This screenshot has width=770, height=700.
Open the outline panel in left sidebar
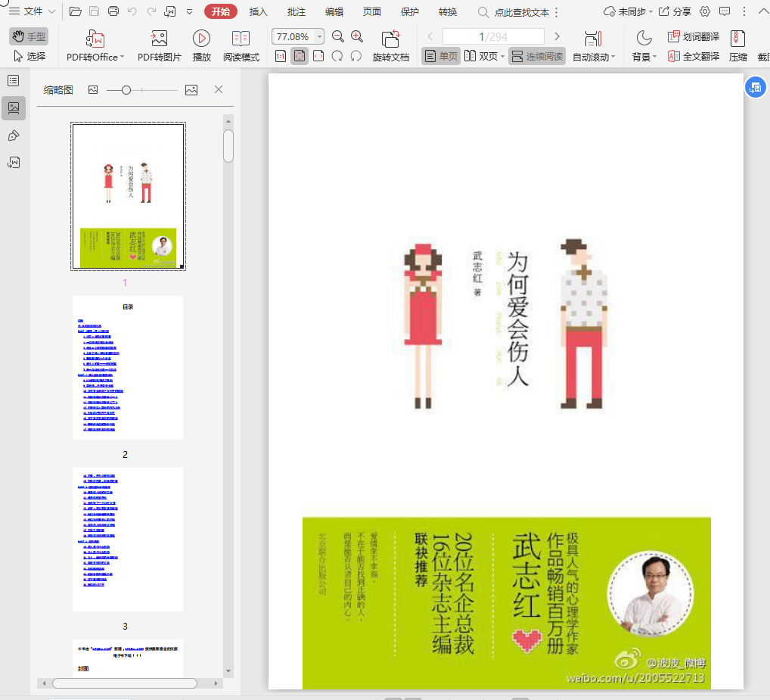tap(14, 80)
